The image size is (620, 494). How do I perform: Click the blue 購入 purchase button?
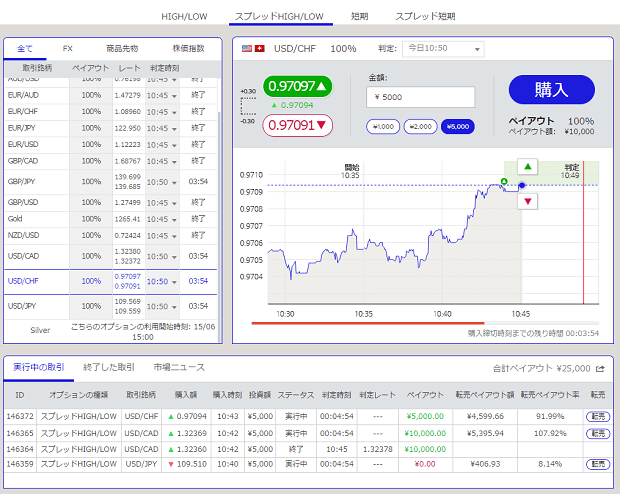[552, 90]
